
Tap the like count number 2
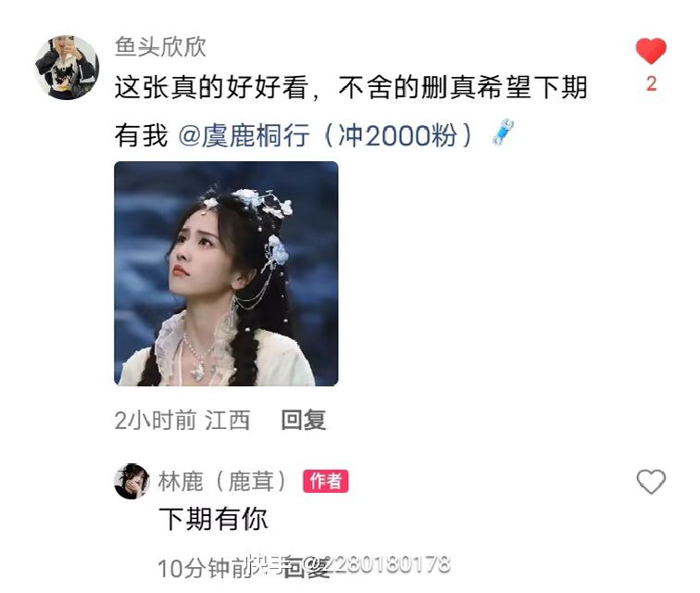coord(651,84)
